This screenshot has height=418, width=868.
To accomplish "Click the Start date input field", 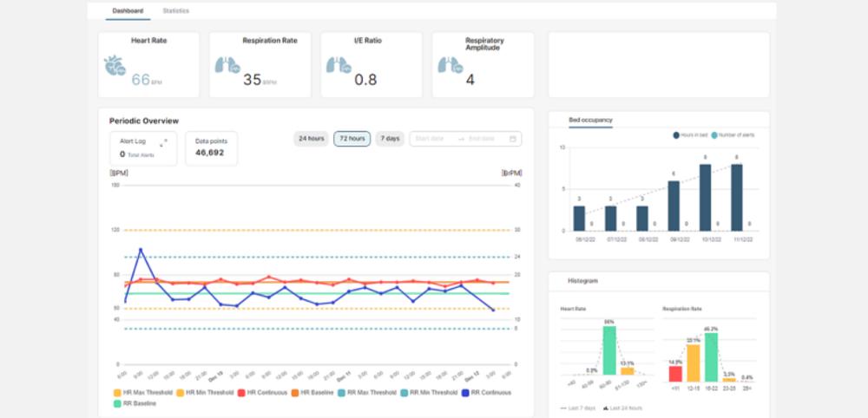I will (431, 139).
